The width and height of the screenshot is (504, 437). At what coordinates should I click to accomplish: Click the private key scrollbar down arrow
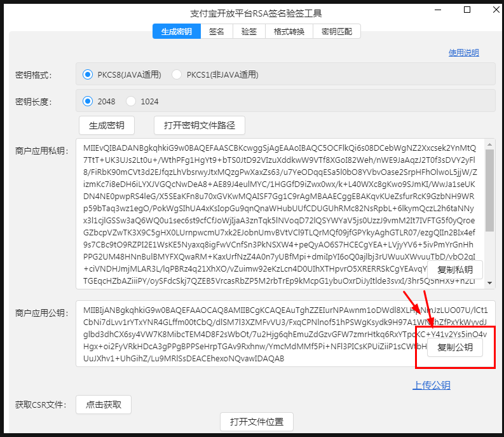click(489, 283)
